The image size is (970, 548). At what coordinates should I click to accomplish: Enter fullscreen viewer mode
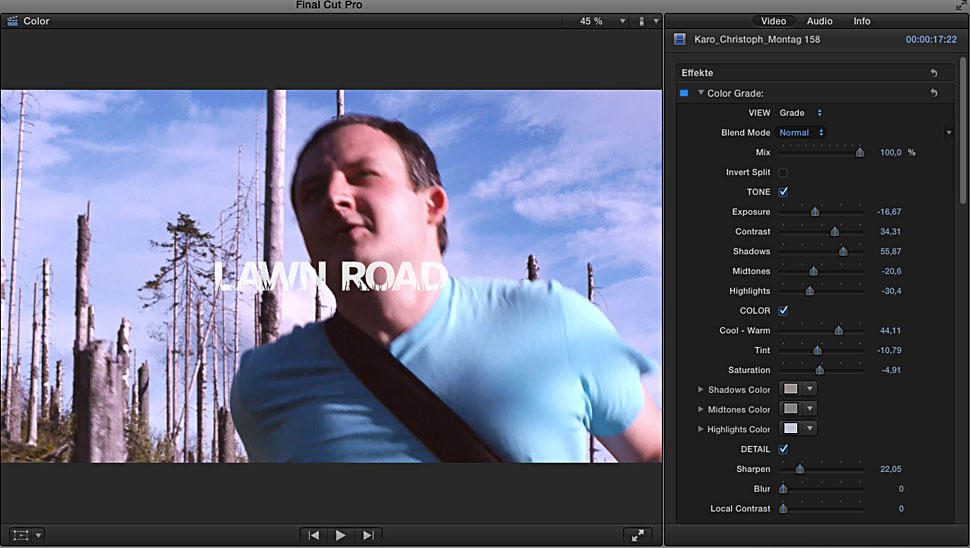[637, 536]
